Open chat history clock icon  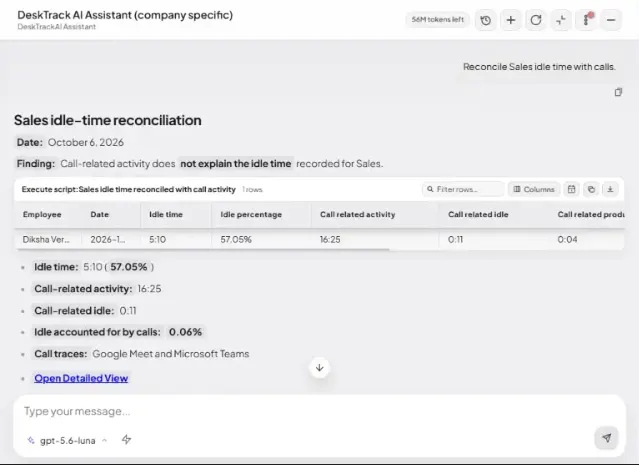485,20
